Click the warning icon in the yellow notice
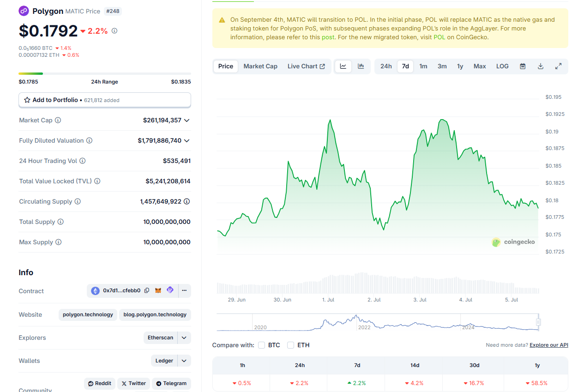The image size is (584, 392). [x=222, y=20]
